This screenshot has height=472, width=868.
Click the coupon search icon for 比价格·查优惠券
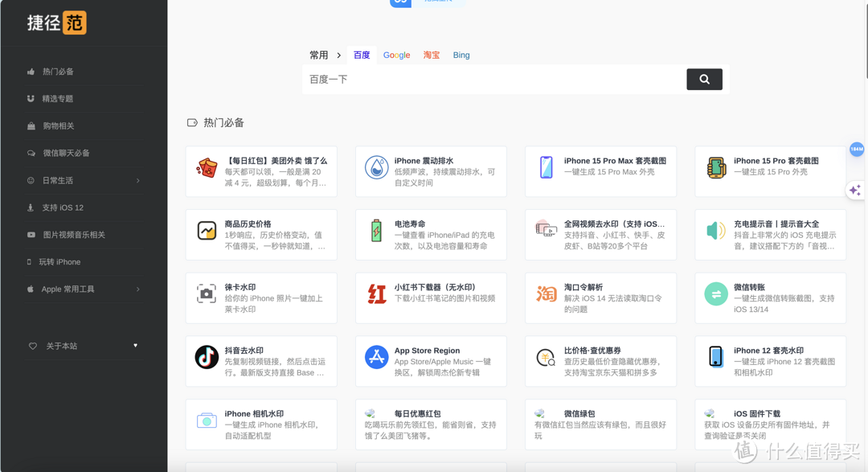pyautogui.click(x=546, y=358)
